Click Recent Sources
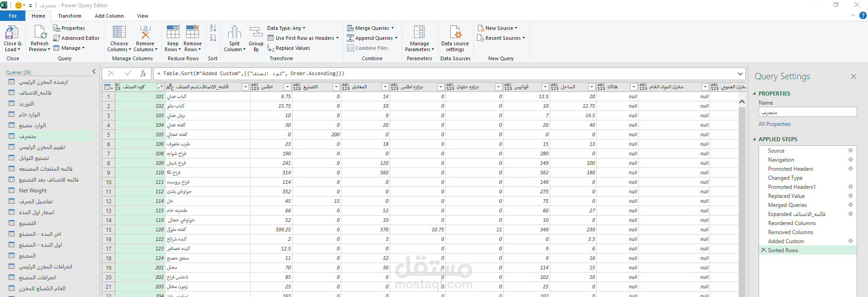This screenshot has width=868, height=297. click(501, 38)
